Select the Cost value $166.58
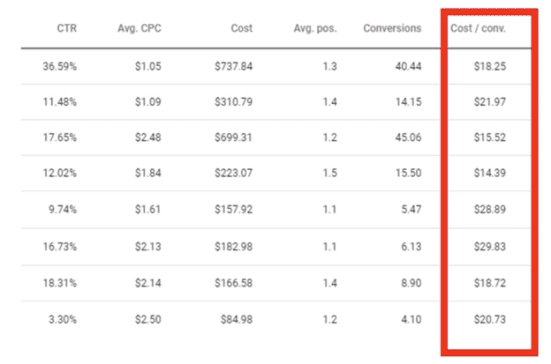Viewport: 551px width, 364px height. [x=233, y=283]
